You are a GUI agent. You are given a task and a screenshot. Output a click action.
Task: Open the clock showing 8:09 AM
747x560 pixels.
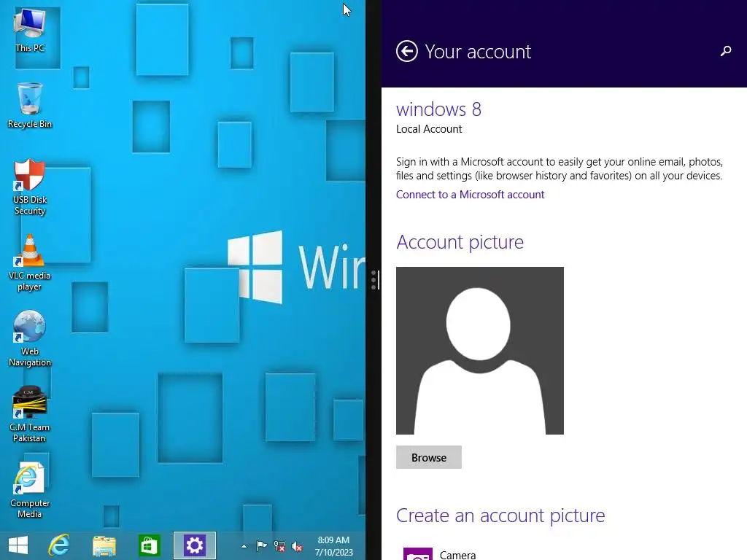coord(333,546)
